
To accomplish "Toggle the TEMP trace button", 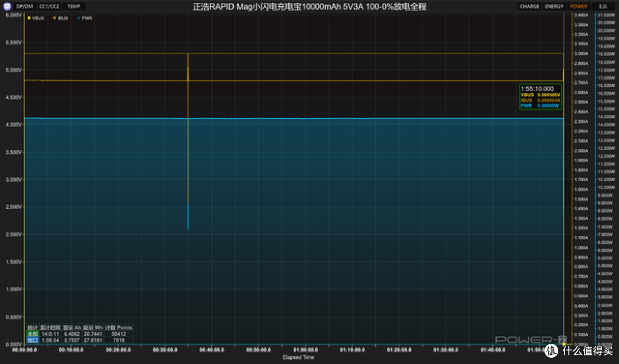I will [74, 6].
